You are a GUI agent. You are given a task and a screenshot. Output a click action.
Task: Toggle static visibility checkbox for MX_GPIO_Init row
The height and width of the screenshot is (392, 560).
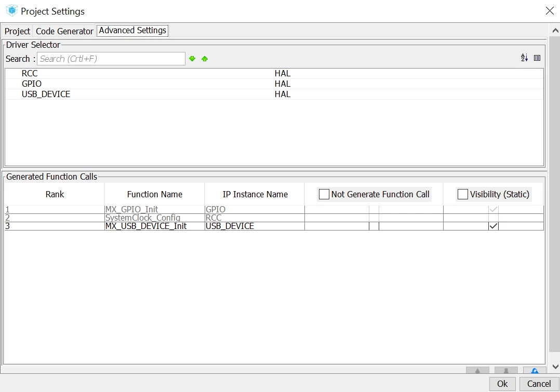point(494,209)
